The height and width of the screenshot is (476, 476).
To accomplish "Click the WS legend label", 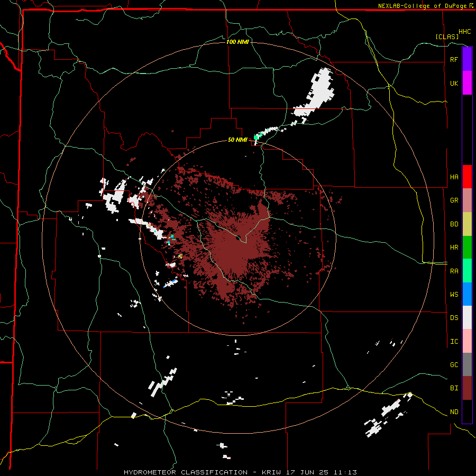I will coord(454,295).
